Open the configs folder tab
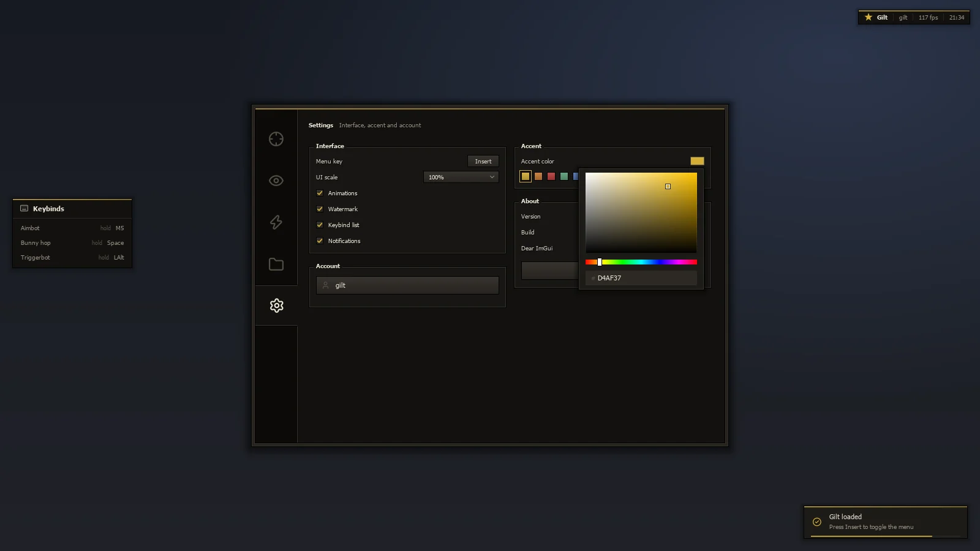980x551 pixels. tap(276, 264)
